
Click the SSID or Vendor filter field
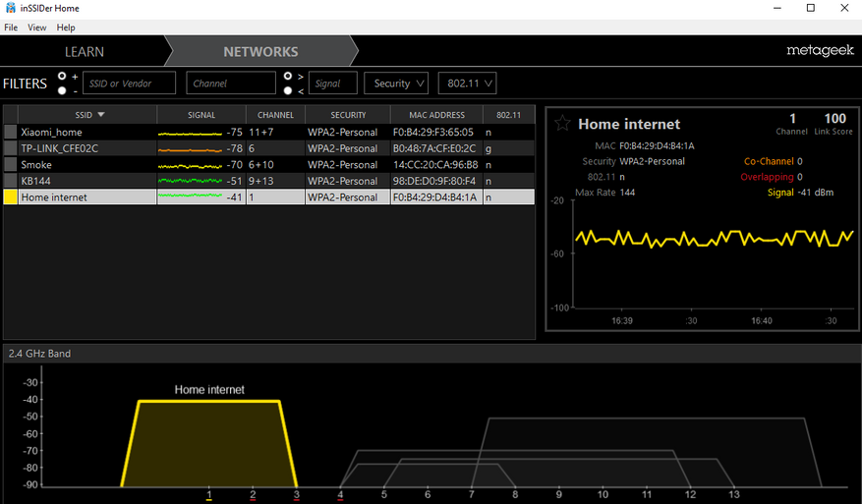tap(129, 83)
